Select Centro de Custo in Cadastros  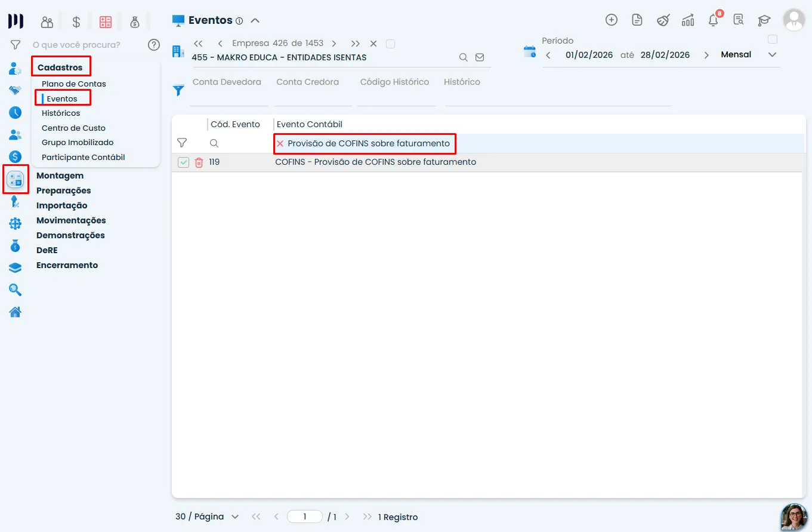(73, 128)
